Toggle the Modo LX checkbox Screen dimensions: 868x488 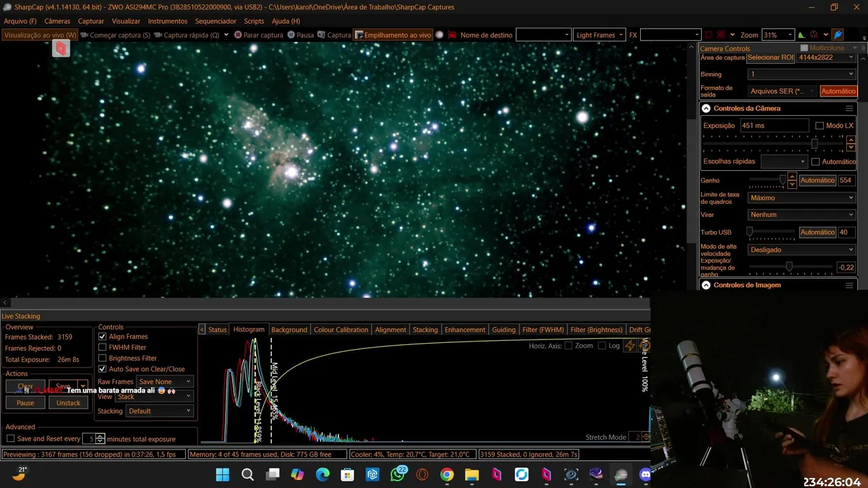point(819,125)
